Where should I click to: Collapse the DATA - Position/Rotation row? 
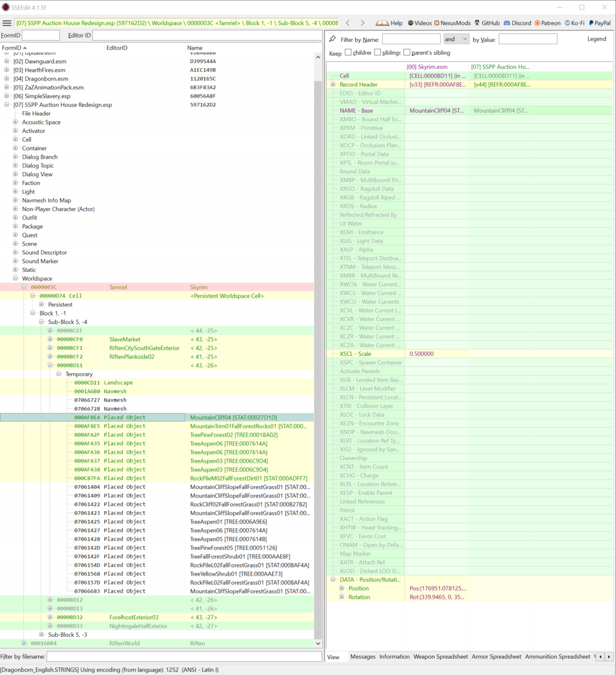333,579
